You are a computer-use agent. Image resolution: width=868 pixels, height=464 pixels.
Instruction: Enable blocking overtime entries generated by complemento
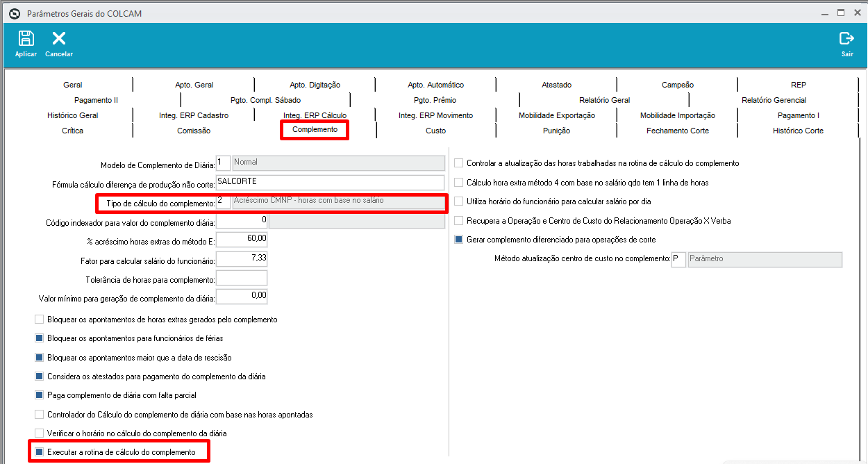(40, 320)
